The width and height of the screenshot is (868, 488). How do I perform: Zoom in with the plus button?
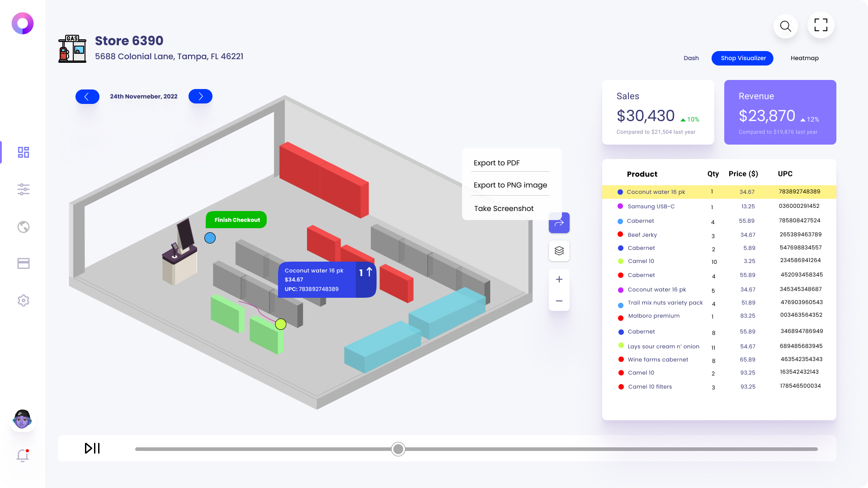[559, 279]
